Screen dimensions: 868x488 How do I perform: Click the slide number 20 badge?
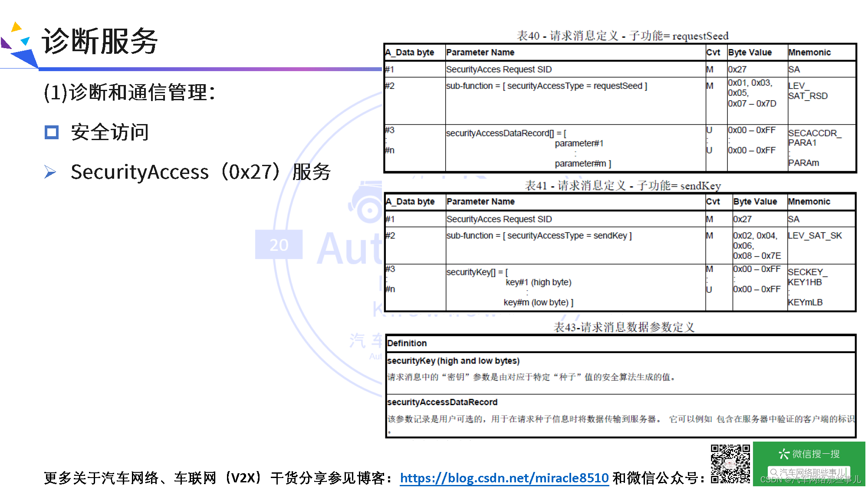pyautogui.click(x=279, y=245)
